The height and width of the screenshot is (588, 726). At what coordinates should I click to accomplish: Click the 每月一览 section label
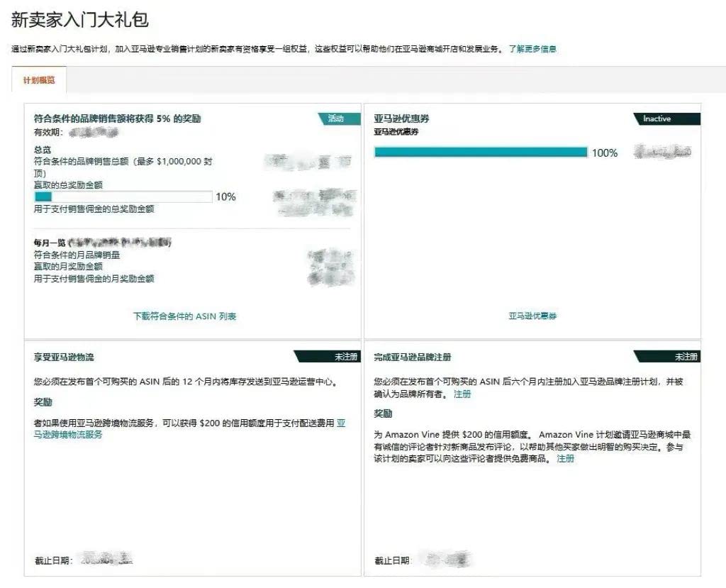[x=50, y=243]
